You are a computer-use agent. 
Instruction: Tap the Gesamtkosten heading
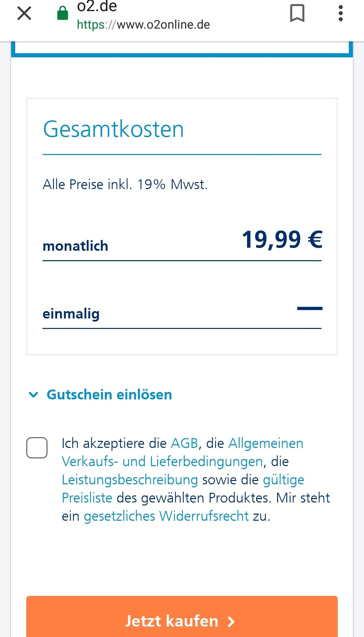point(114,129)
